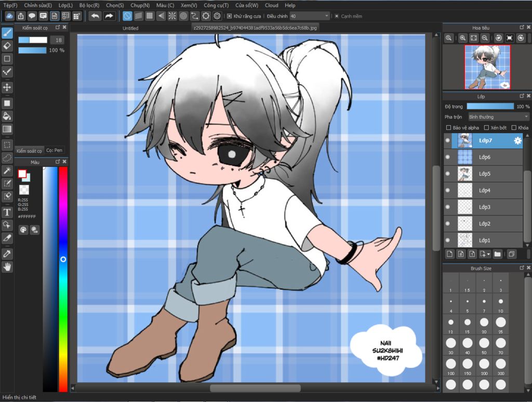Image resolution: width=532 pixels, height=402 pixels.
Task: Select the rectangular Selection tool
Action: click(x=7, y=145)
